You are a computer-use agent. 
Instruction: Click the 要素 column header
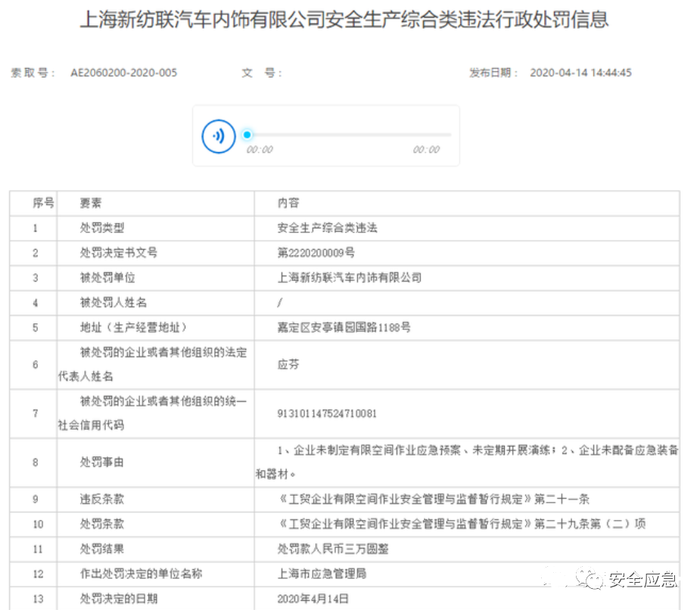coord(89,202)
